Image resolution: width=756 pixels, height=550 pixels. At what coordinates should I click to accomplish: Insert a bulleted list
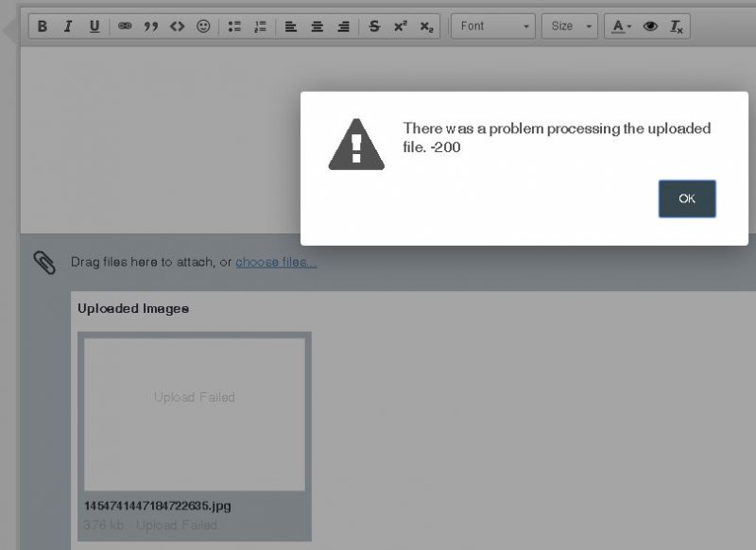234,26
